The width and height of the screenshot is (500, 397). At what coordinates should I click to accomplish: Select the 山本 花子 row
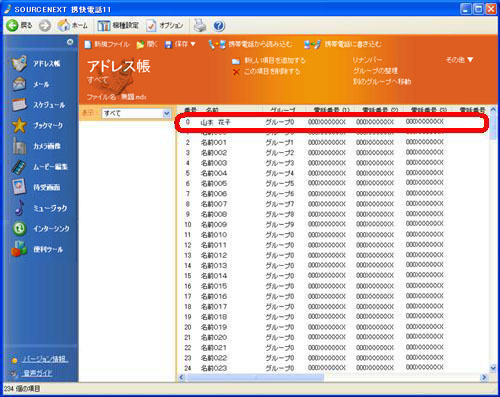(331, 122)
